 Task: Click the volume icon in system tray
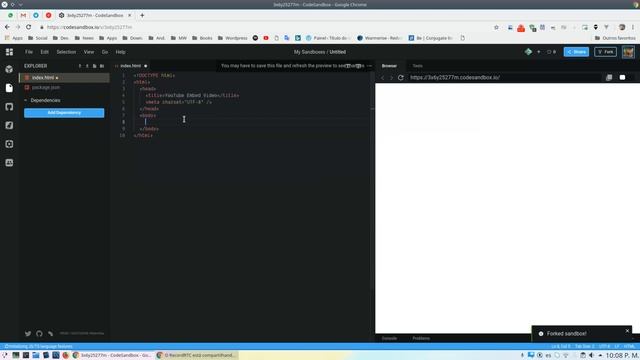591,356
